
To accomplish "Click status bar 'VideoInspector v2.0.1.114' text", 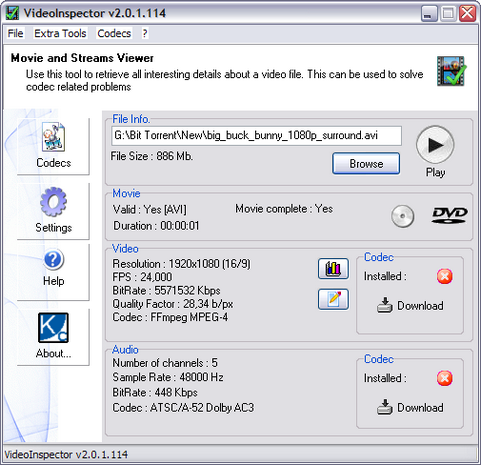I will coord(66,455).
